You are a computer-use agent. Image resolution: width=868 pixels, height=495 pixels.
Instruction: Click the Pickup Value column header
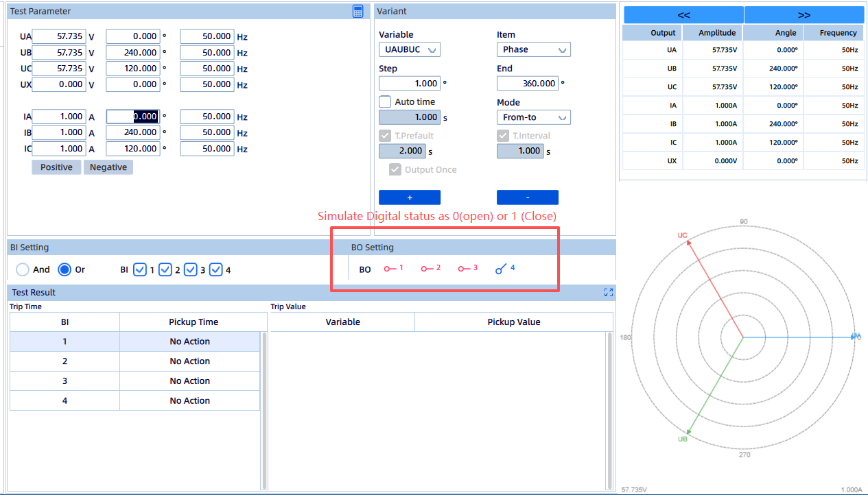pos(513,322)
